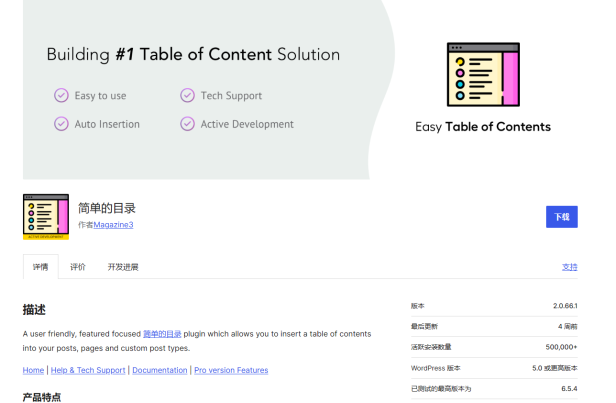This screenshot has width=616, height=403.
Task: Click the large Easy Table of Contents logo
Action: tap(483, 75)
